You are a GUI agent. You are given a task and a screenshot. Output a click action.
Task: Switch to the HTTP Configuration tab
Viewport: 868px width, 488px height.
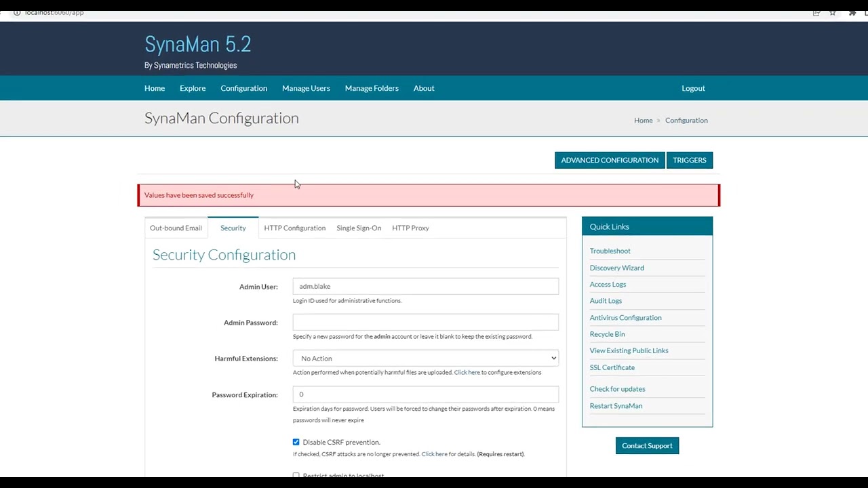294,228
